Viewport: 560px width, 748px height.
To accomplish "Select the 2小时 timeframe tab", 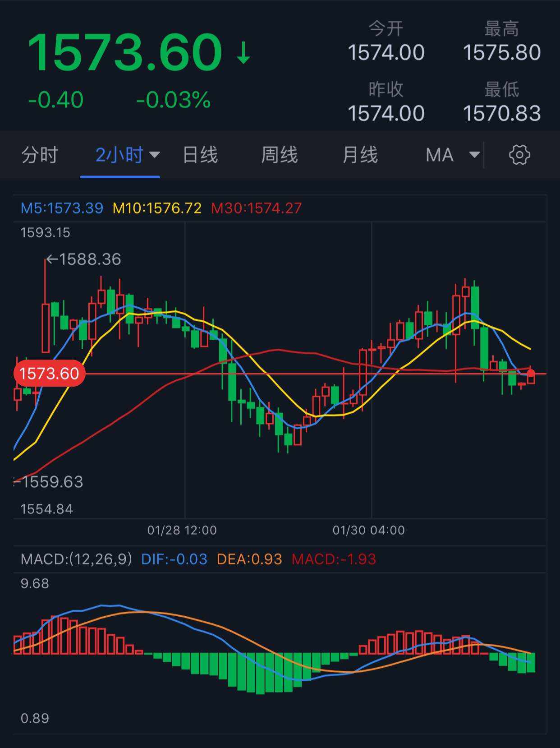I will point(119,155).
